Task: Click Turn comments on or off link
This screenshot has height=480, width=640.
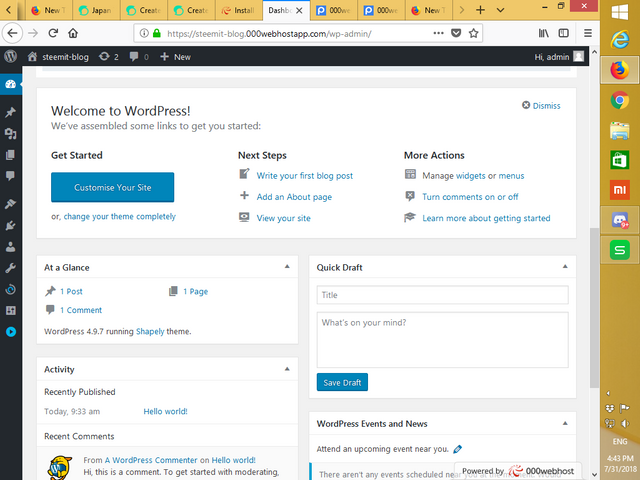Action: tap(470, 197)
